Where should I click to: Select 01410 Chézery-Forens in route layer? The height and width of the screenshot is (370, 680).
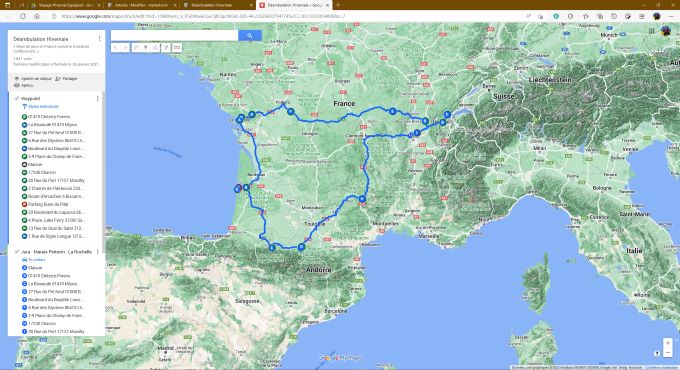[x=49, y=276]
